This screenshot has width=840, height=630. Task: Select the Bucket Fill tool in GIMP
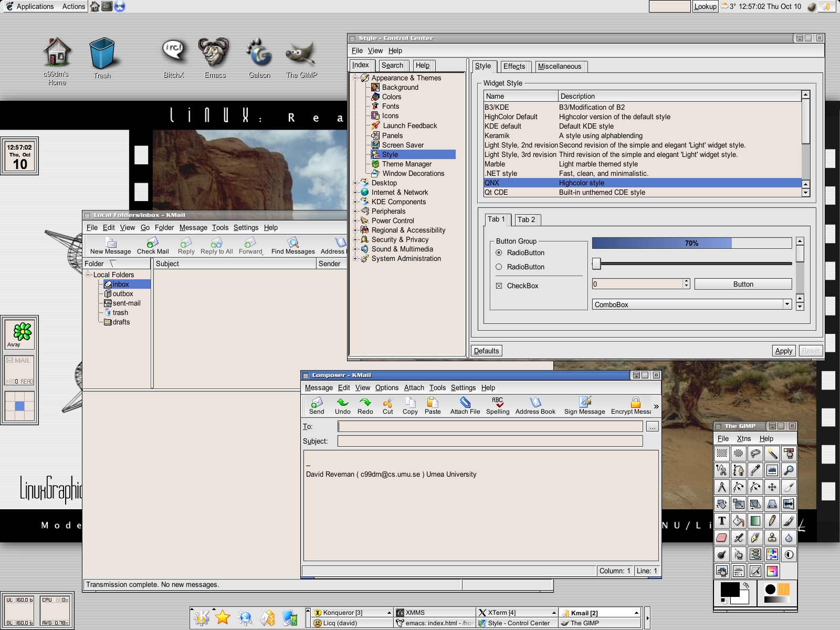pos(739,521)
